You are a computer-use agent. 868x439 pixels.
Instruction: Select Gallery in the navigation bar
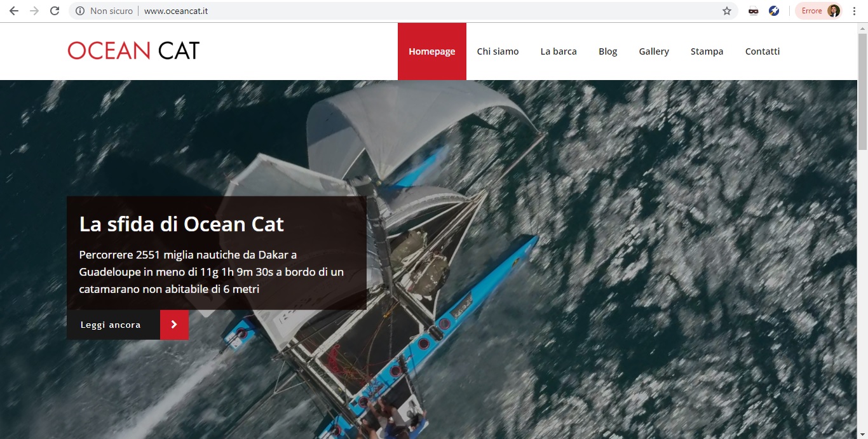(x=654, y=51)
